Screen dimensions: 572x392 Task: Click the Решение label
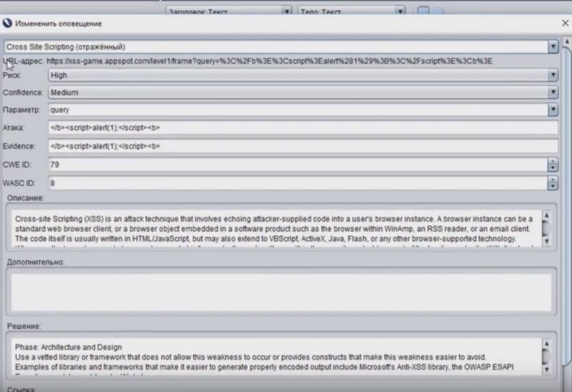tap(24, 326)
